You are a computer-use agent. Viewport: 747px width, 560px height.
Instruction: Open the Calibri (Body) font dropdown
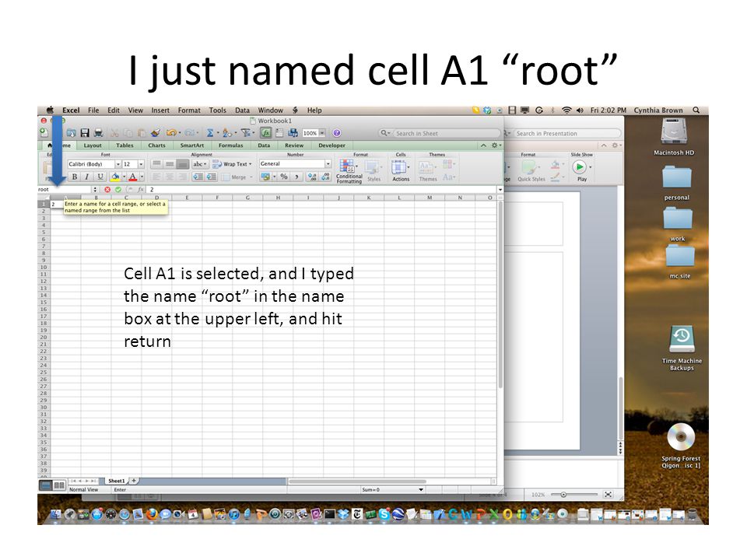[x=117, y=164]
